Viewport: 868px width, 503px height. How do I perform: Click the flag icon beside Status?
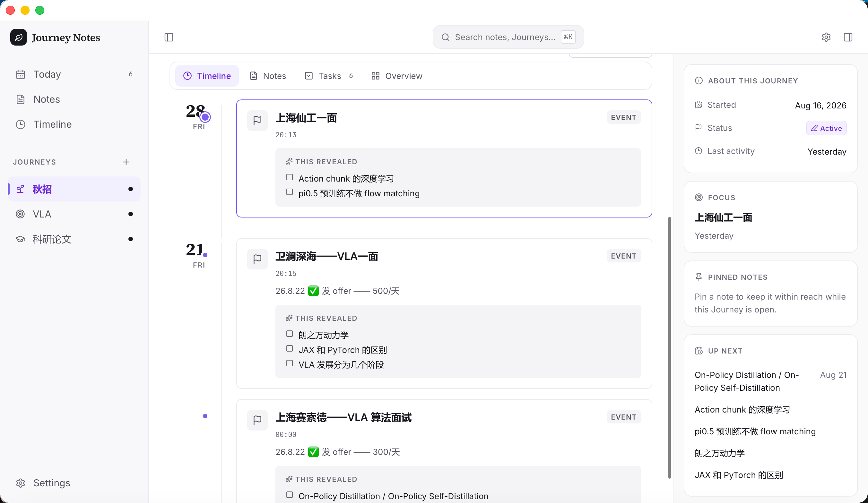tap(698, 128)
